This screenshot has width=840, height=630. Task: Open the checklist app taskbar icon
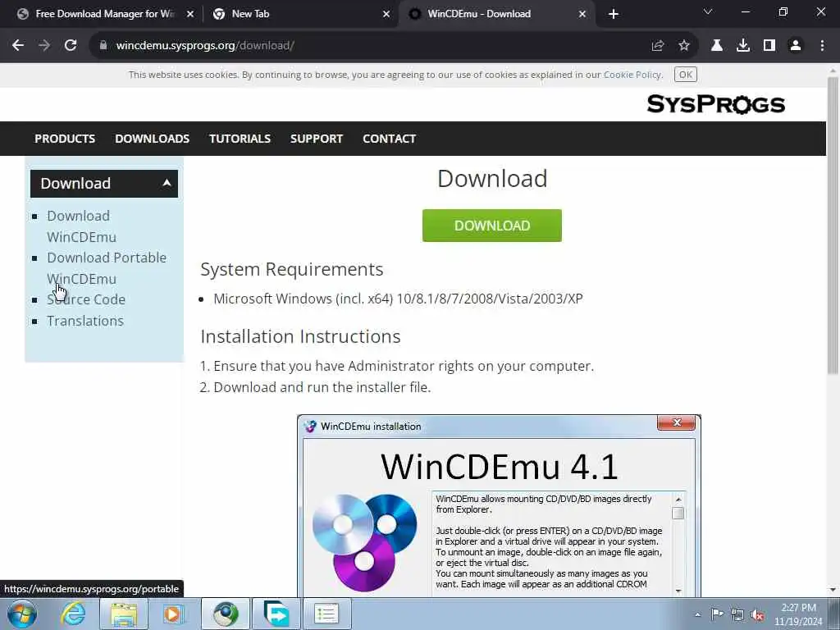(326, 614)
